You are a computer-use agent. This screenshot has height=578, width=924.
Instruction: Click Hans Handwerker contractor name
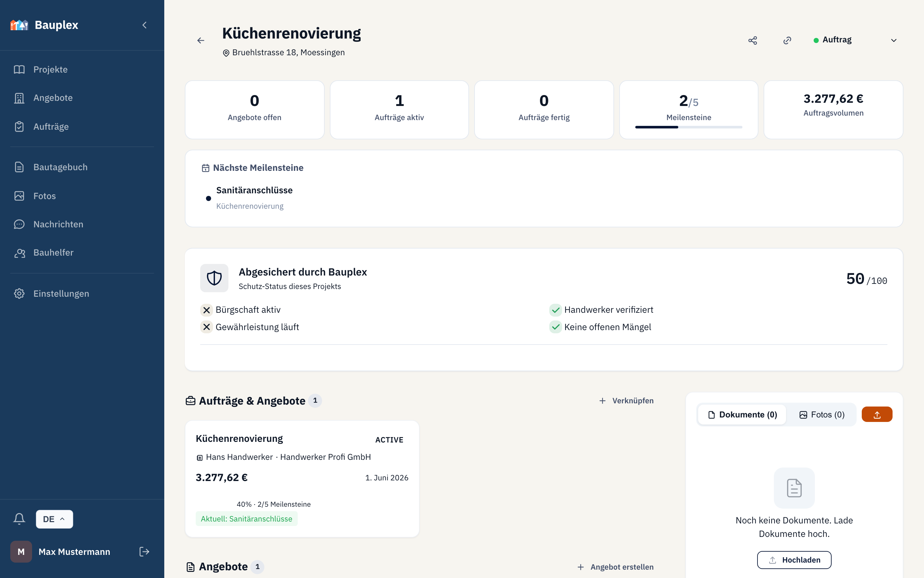[x=239, y=457]
